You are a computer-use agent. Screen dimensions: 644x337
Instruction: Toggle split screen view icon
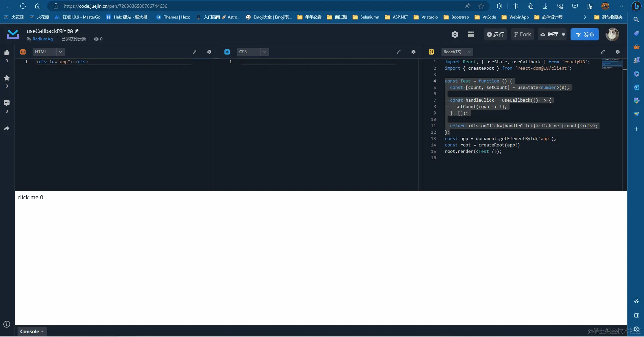pyautogui.click(x=515, y=6)
